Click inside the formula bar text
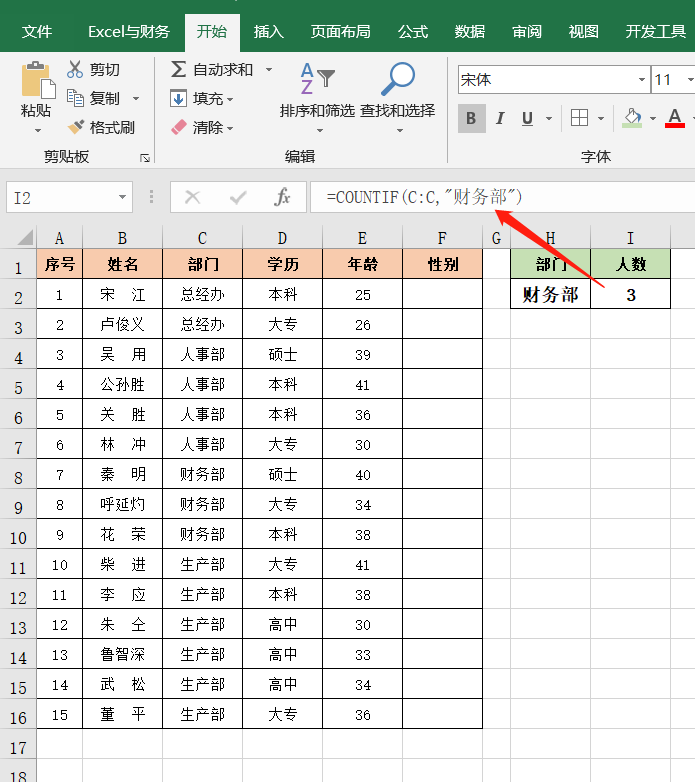This screenshot has height=782, width=695. click(500, 198)
